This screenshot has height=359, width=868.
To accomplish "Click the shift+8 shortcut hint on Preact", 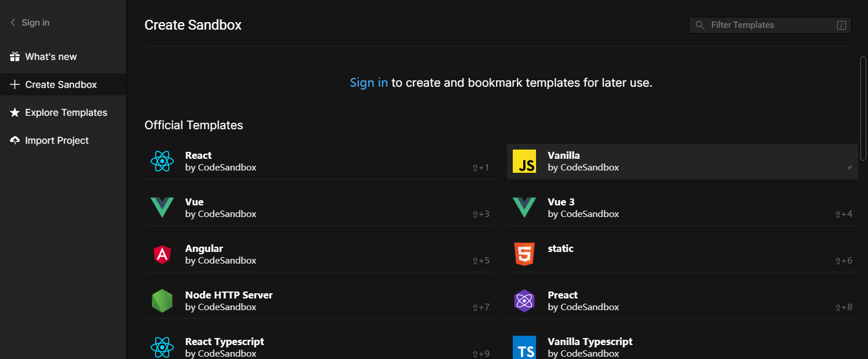I will [x=844, y=307].
